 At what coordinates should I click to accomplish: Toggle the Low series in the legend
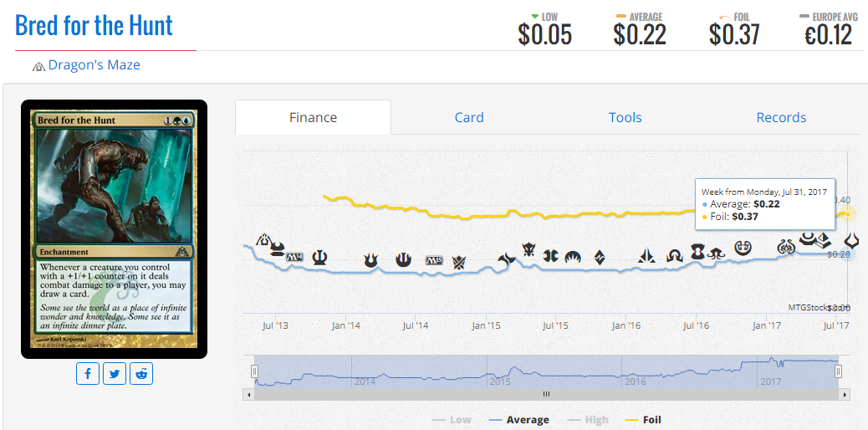coord(452,420)
